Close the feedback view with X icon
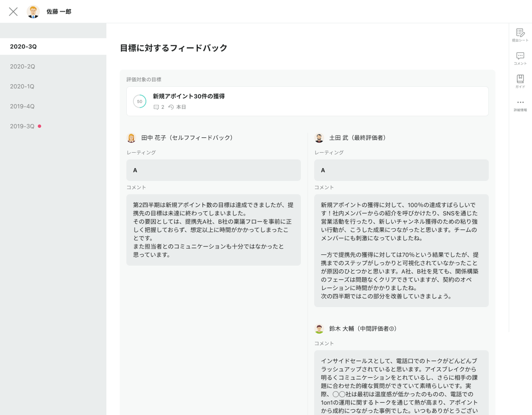Screen dimensions: 532x415 (x=13, y=12)
